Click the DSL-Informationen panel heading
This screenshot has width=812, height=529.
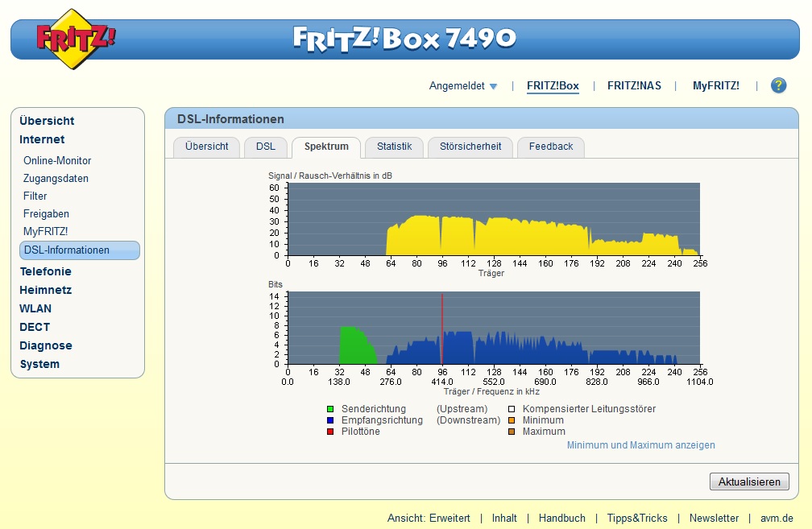(230, 119)
